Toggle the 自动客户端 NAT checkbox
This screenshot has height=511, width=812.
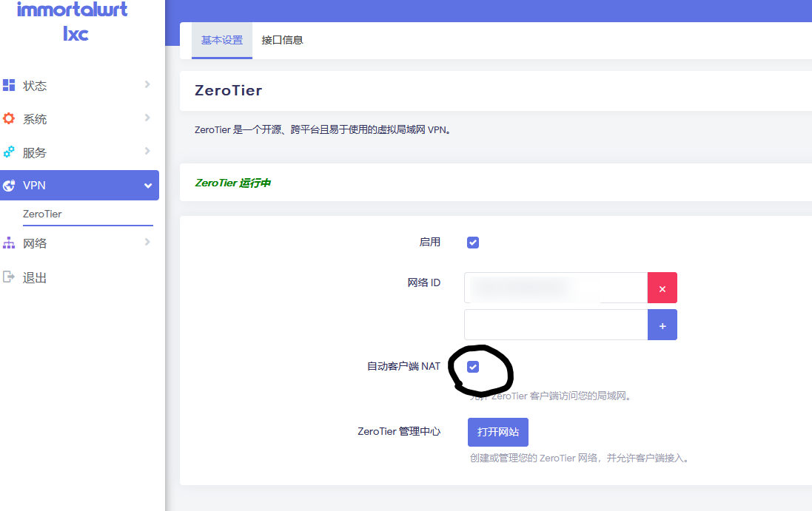coord(473,367)
